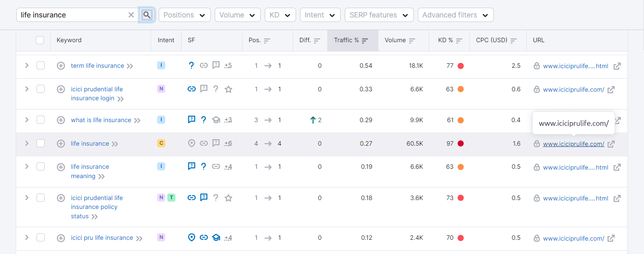Expand the 'insurance policy status' row
Viewport: 644px width, 254px height.
pos(27,198)
